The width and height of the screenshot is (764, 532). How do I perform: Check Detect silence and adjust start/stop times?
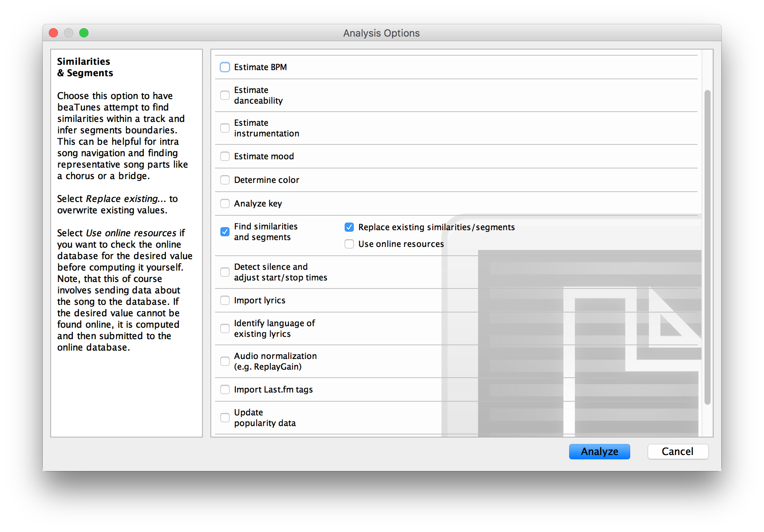click(225, 272)
